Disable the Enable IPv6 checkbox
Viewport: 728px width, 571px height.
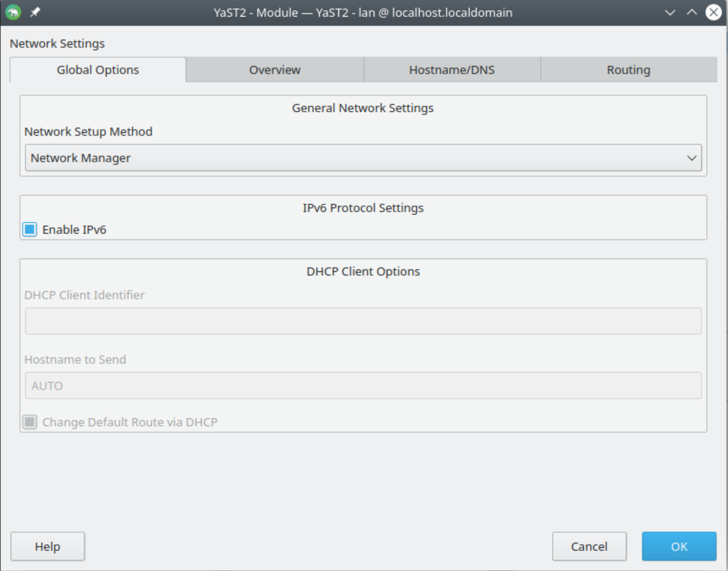(x=29, y=229)
